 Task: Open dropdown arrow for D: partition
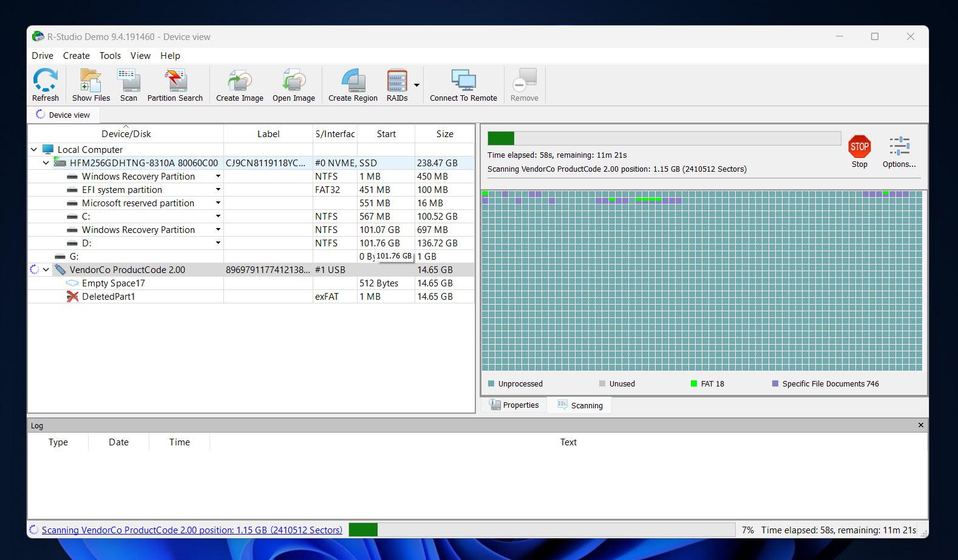(x=218, y=243)
